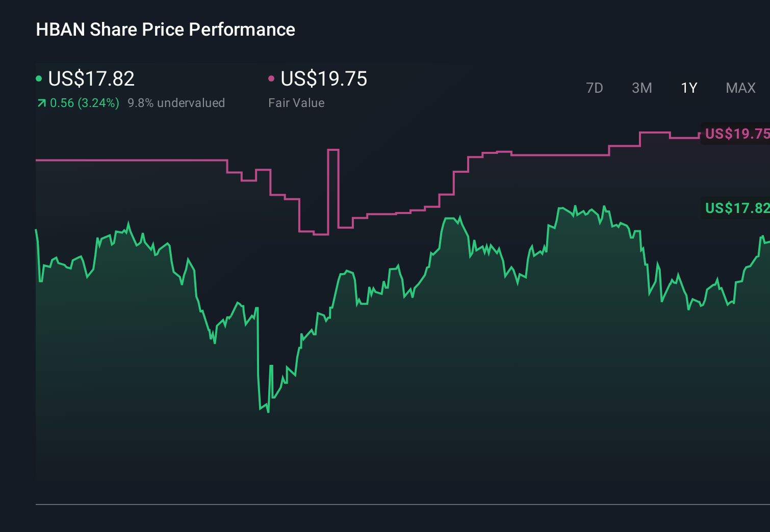The image size is (770, 532).
Task: Select the 7D time range
Action: click(x=595, y=88)
